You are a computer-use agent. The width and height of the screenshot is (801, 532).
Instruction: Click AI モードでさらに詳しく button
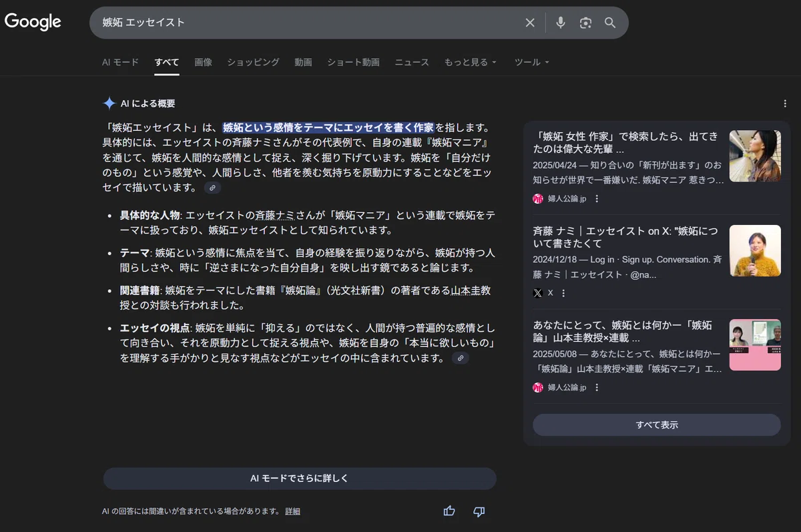click(x=300, y=479)
